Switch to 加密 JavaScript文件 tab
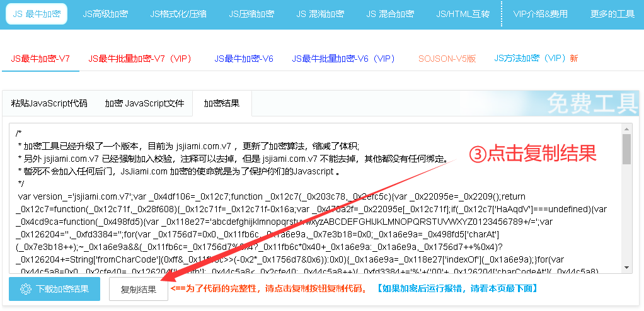 pyautogui.click(x=144, y=103)
